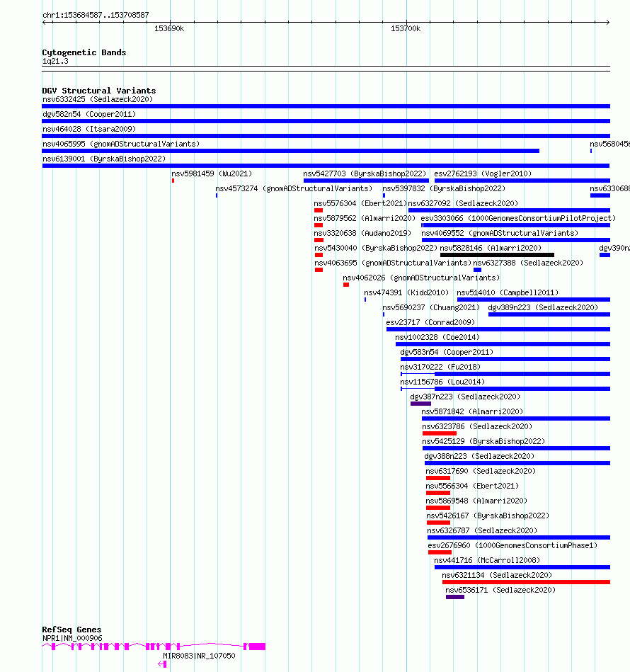Screen dimensions: 630x672
Task: Open nsv5576304 (Ebert2021) variant label
Action: click(360, 203)
